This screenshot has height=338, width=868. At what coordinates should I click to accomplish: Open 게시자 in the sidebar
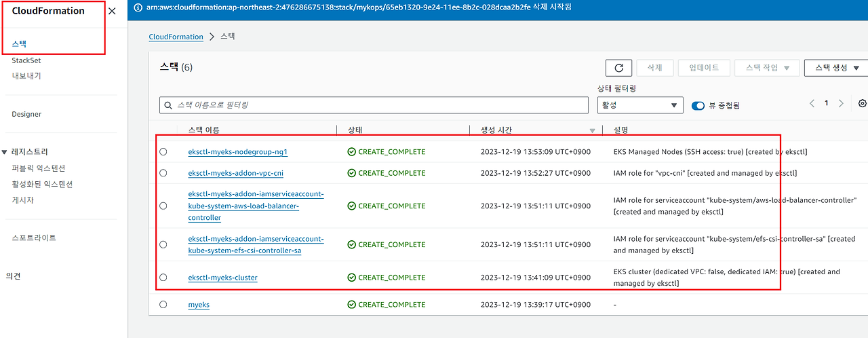point(22,200)
